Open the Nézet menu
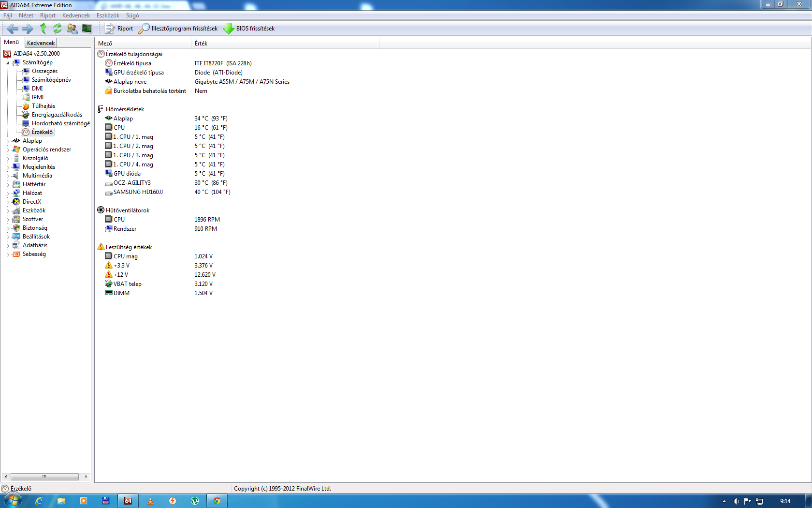Viewport: 812px width, 508px height. 26,15
